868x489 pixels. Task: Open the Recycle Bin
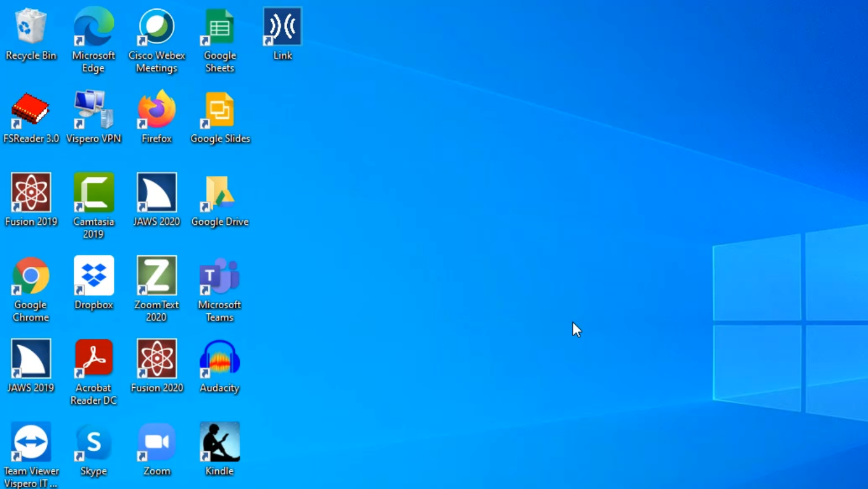tap(31, 27)
